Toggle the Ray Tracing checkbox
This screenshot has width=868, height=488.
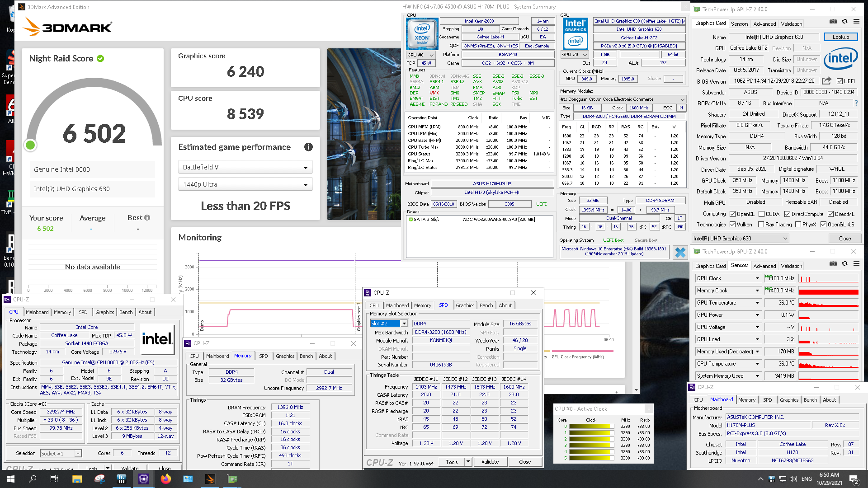tap(761, 225)
